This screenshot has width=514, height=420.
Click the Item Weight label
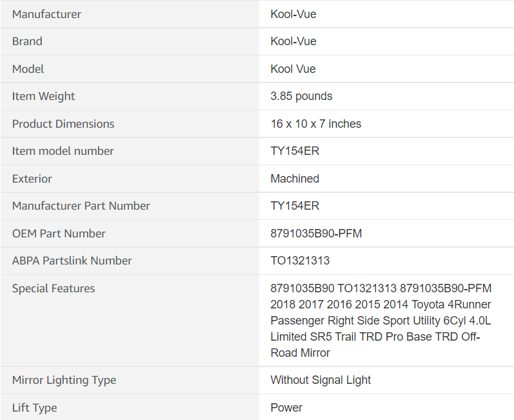click(x=43, y=96)
